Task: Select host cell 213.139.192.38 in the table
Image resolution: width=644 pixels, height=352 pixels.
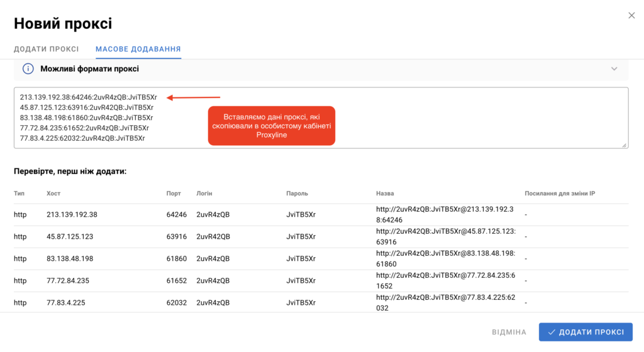Action: pyautogui.click(x=72, y=214)
